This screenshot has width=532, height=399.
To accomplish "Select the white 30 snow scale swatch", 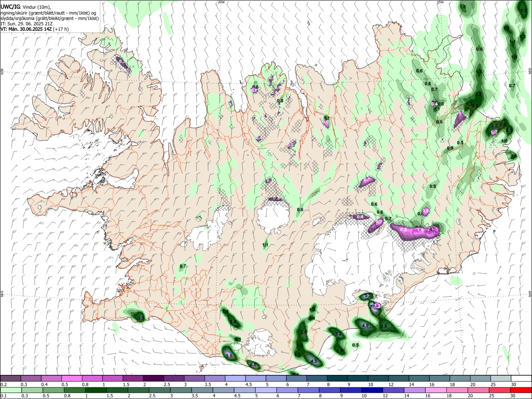I will point(521,379).
